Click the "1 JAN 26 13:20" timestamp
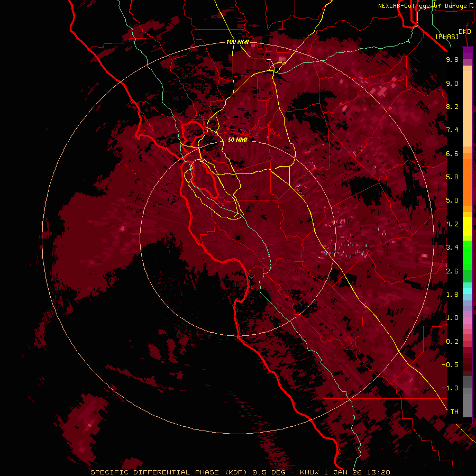The width and height of the screenshot is (476, 476). click(x=357, y=472)
